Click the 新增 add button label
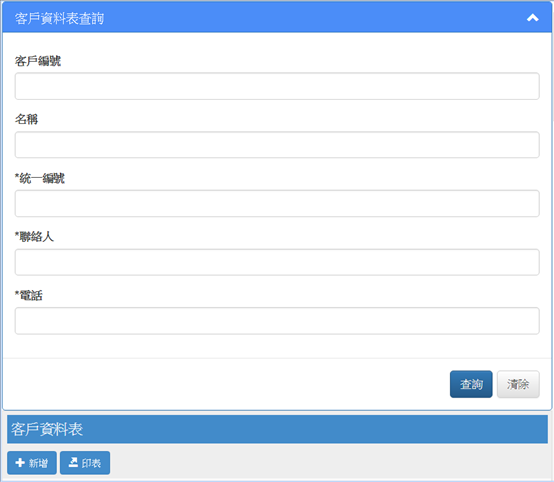554x482 pixels. 38,463
